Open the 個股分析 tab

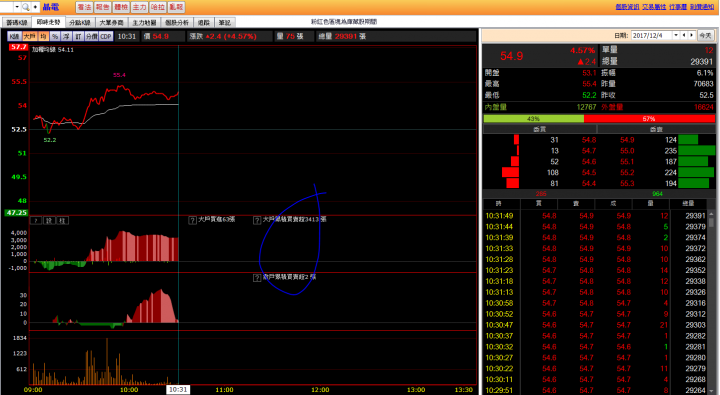(x=177, y=23)
